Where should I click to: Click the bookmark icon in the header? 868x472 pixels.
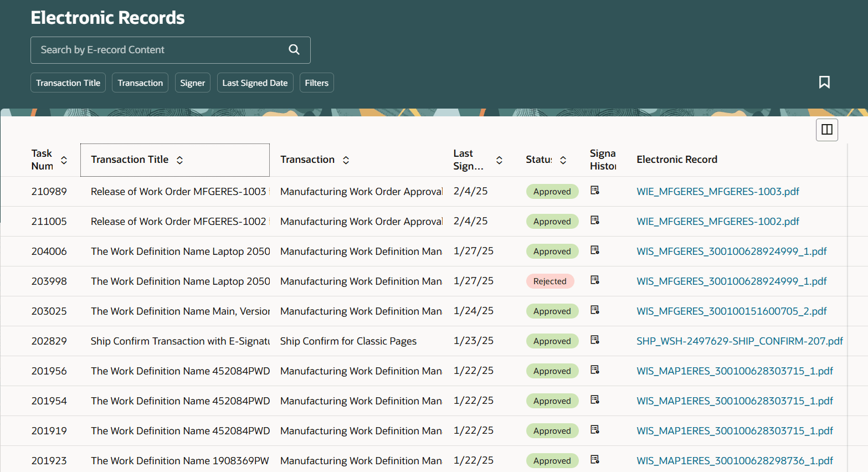(x=825, y=81)
